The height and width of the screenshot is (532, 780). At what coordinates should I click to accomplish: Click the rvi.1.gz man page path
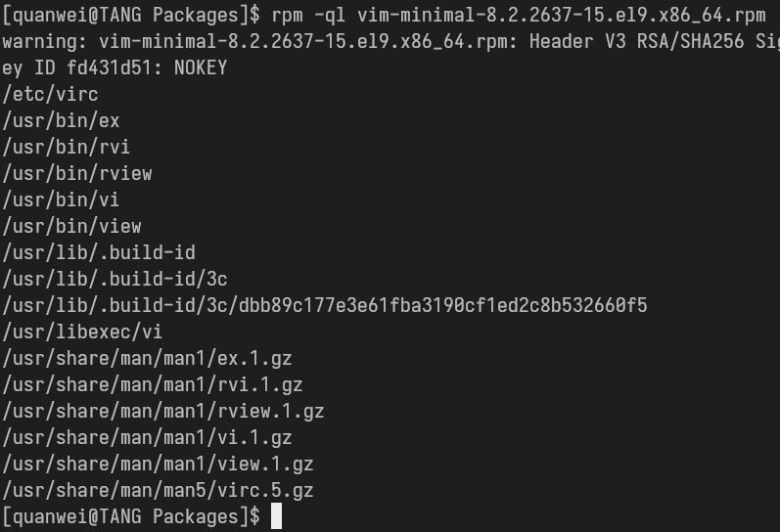(153, 384)
